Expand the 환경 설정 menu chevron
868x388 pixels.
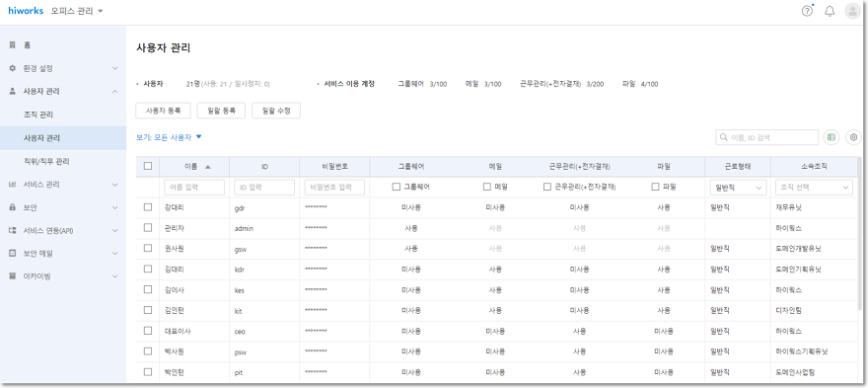click(x=115, y=68)
